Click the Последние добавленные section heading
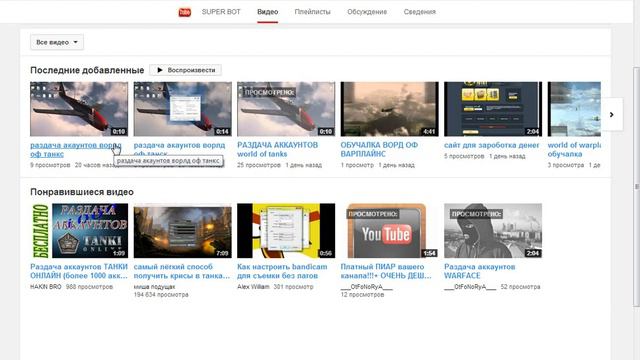The height and width of the screenshot is (360, 640). point(87,70)
